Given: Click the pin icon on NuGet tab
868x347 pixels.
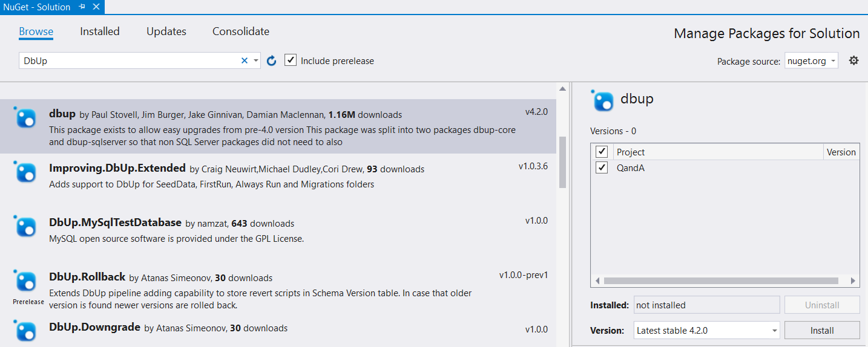Looking at the screenshot, I should pyautogui.click(x=82, y=7).
